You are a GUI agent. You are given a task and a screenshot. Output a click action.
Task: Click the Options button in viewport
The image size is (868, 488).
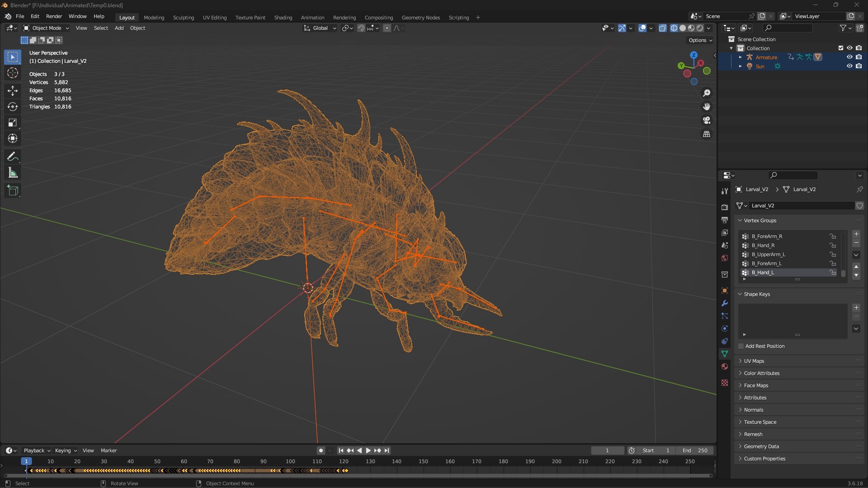700,40
